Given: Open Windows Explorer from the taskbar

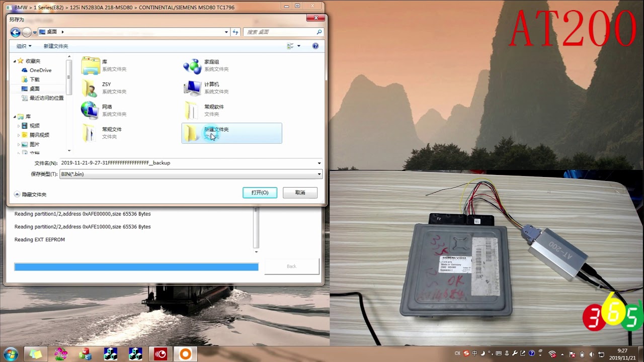Looking at the screenshot, I should [x=36, y=354].
